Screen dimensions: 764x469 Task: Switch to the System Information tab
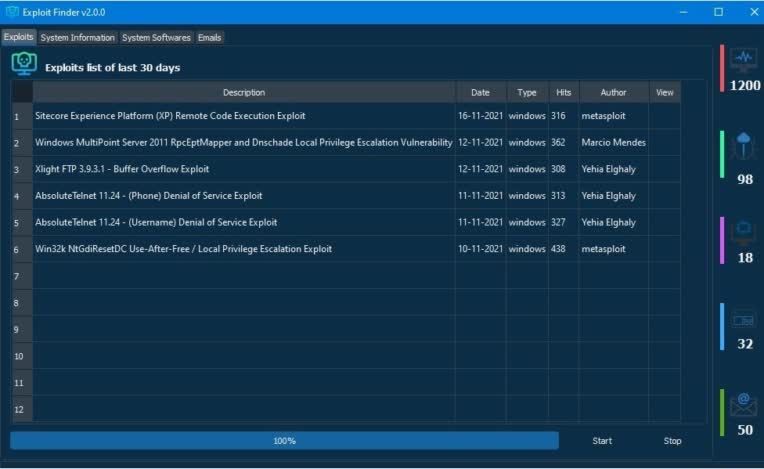click(x=77, y=38)
